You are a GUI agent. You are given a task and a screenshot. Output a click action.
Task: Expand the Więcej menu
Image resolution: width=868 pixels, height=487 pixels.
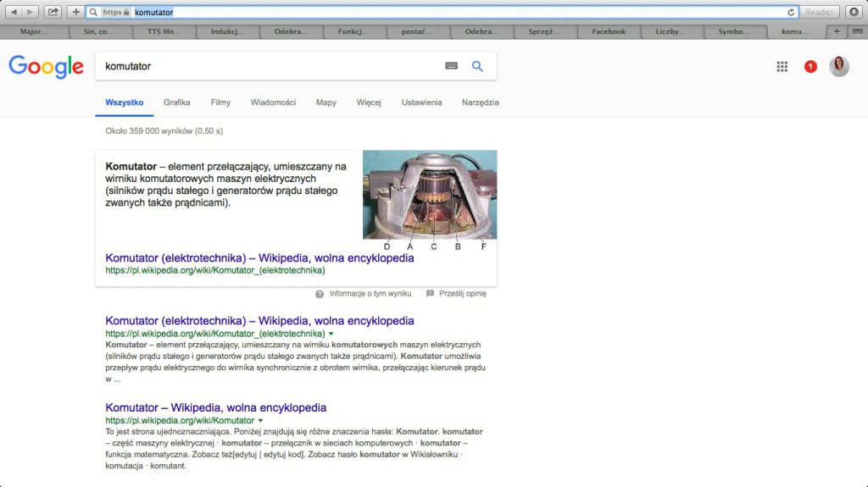coord(369,102)
